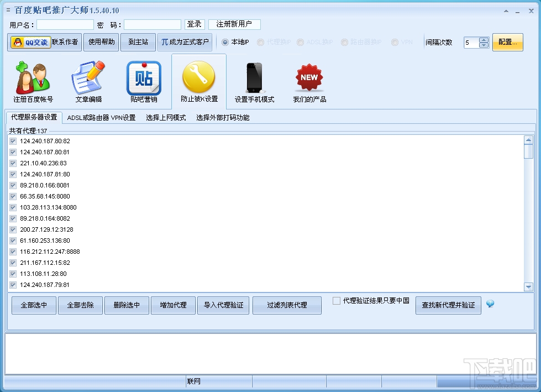The image size is (541, 392).
Task: Open 使用帮助
Action: [x=102, y=42]
